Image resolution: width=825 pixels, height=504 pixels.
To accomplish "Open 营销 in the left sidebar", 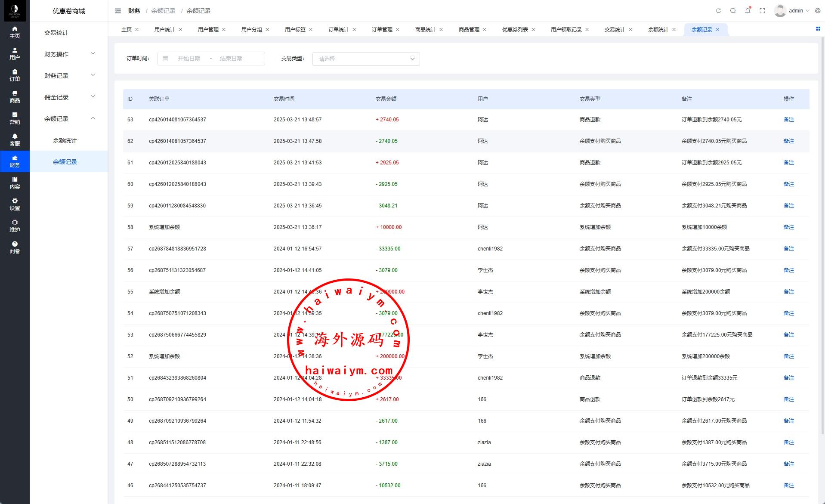I will pyautogui.click(x=15, y=118).
